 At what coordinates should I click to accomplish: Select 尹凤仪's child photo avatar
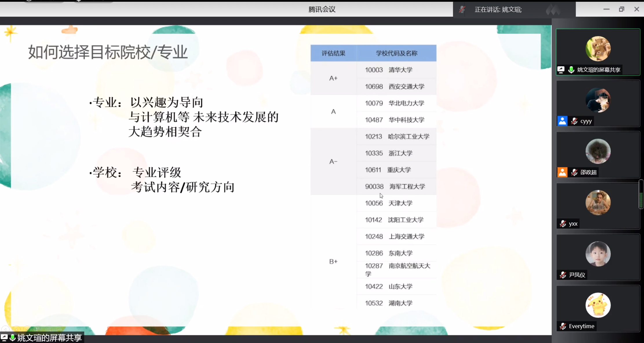[x=598, y=254]
